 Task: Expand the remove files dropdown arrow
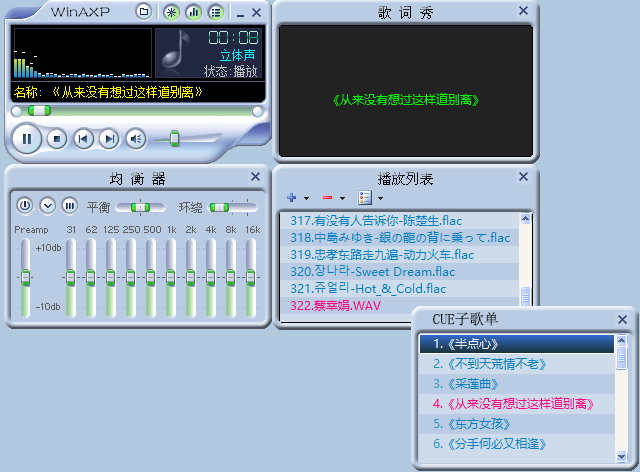342,198
